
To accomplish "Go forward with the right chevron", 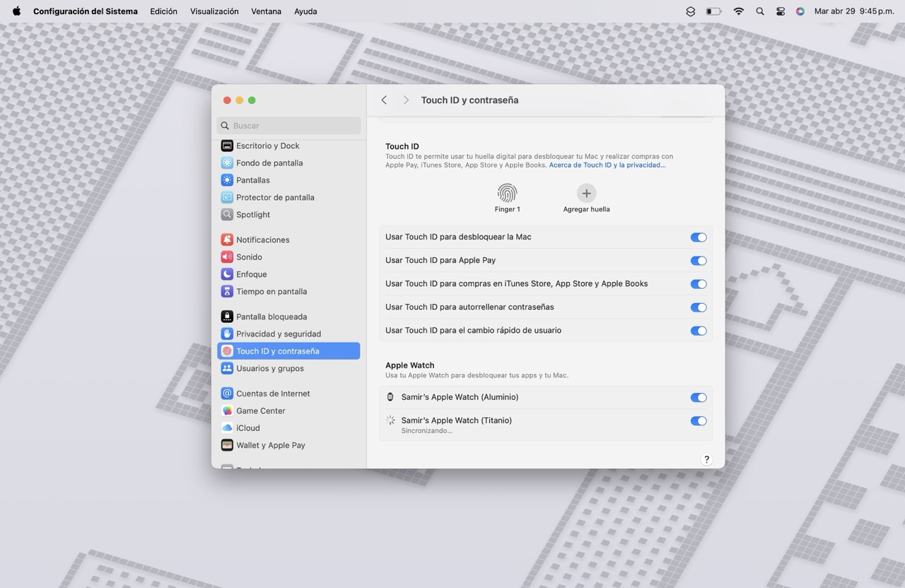I will tap(406, 100).
